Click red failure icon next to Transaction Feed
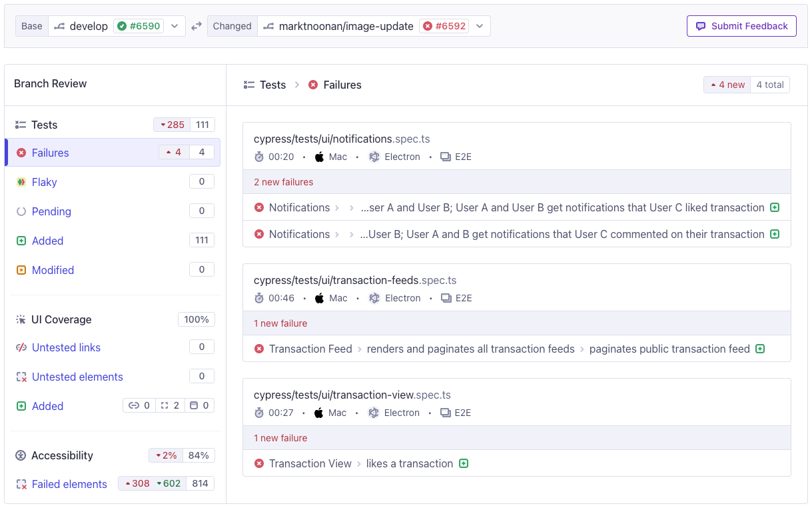 pos(259,349)
